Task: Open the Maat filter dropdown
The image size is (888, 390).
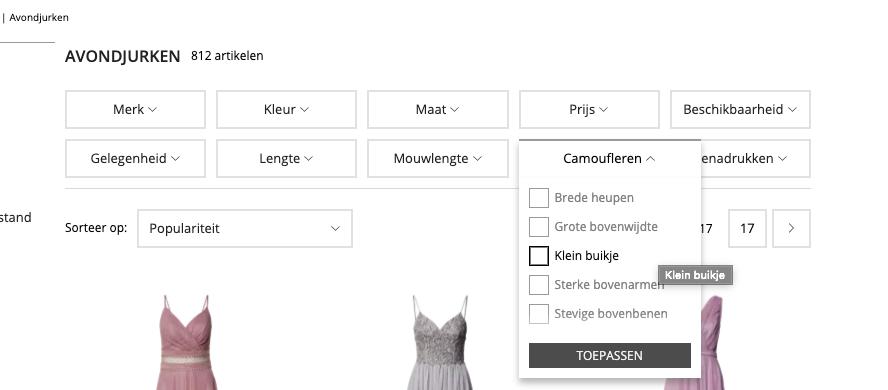Action: 438,109
